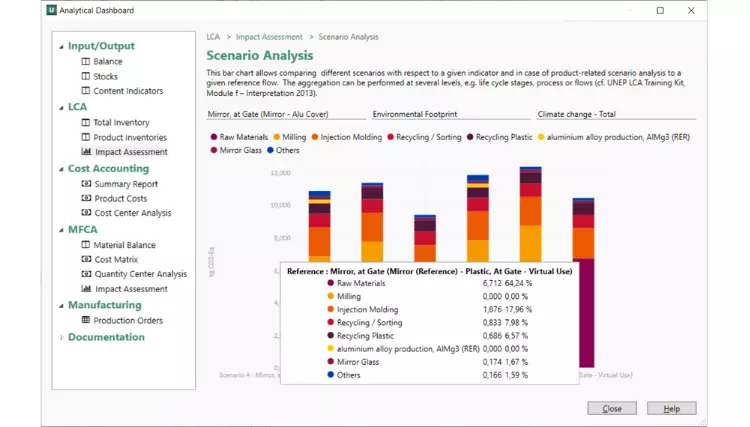
Task: Open the Mirror, at Gate product dropdown
Action: [x=284, y=115]
